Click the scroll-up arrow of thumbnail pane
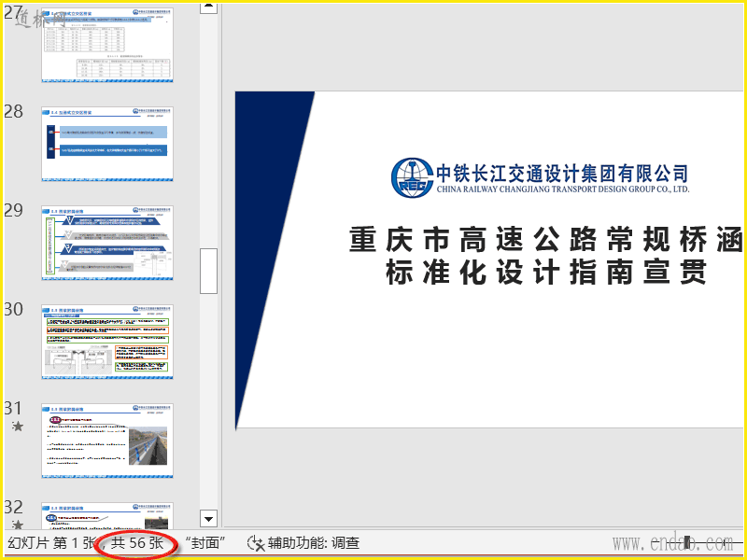The height and width of the screenshot is (560, 747). (208, 6)
